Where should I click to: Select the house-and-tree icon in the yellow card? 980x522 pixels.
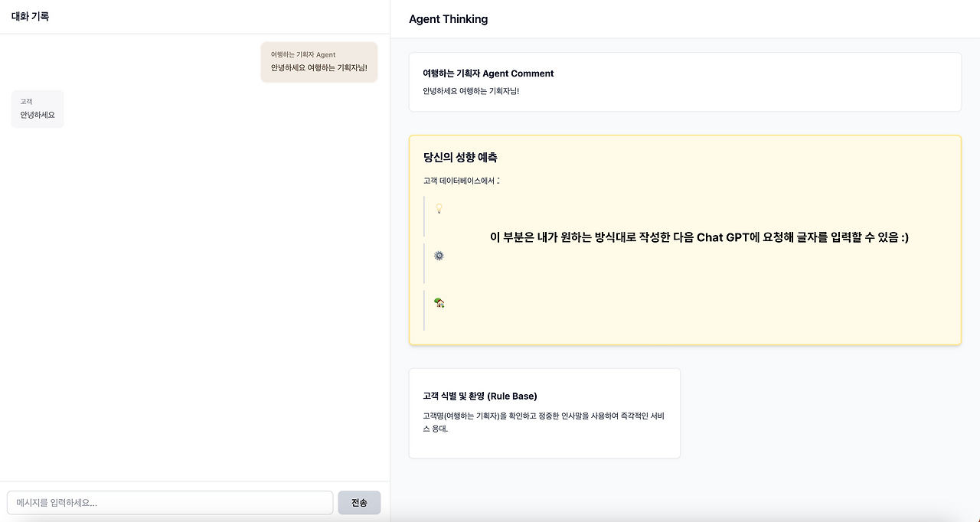[x=439, y=302]
